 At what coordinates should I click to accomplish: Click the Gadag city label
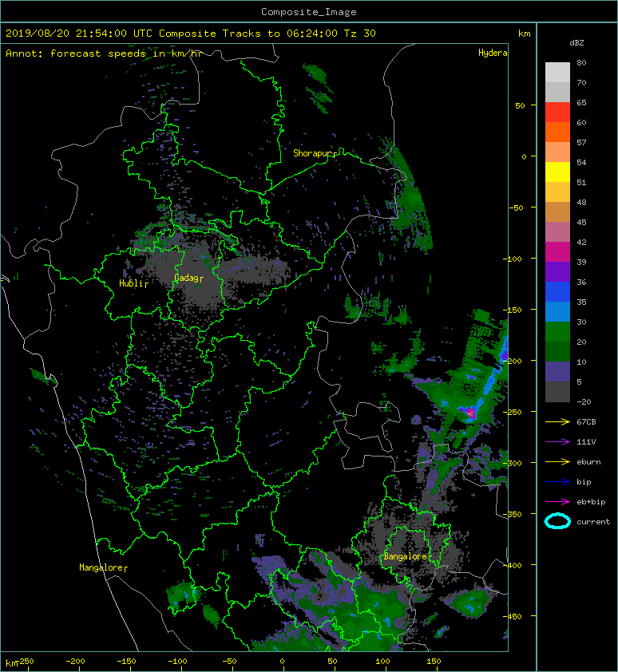point(188,279)
